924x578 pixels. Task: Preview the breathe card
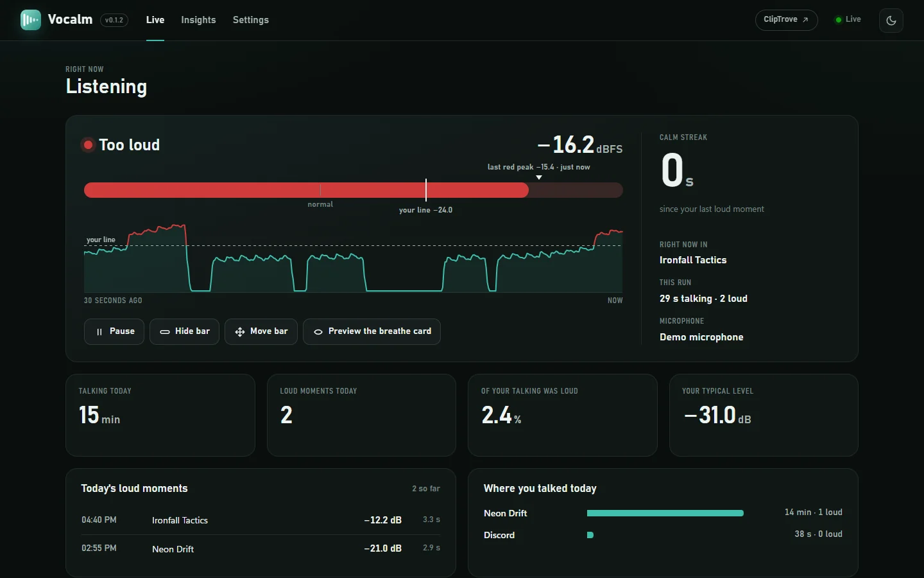tap(372, 331)
